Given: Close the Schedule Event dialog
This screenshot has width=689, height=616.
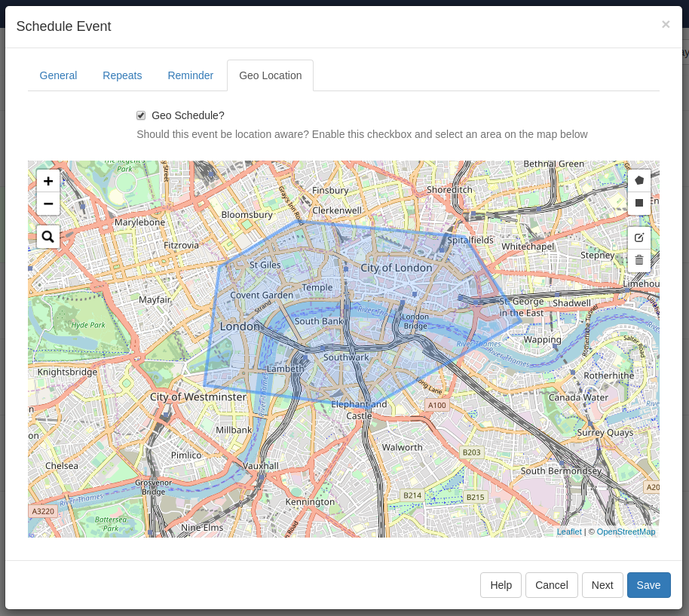Looking at the screenshot, I should [x=666, y=25].
